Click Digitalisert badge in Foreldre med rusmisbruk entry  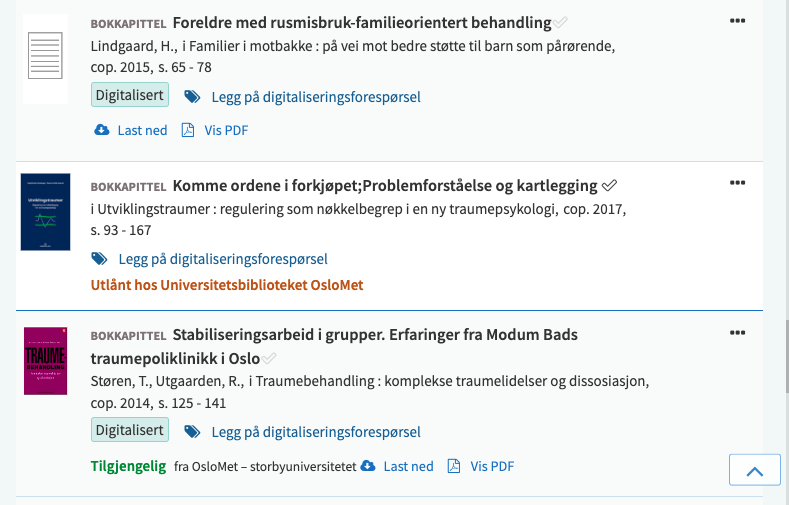pyautogui.click(x=130, y=96)
